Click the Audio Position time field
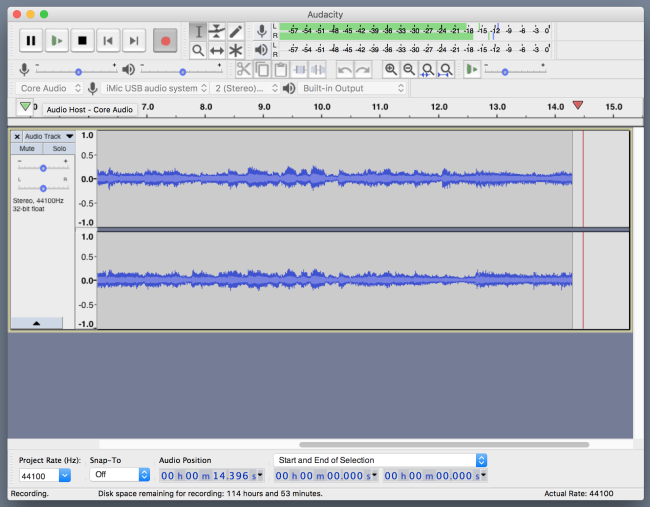 pos(211,475)
